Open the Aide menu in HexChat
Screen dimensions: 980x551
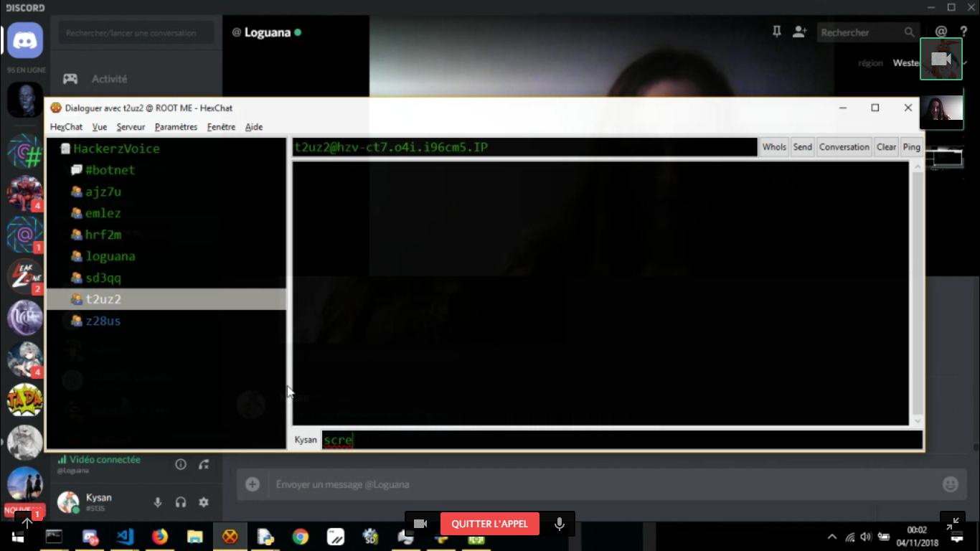click(254, 127)
